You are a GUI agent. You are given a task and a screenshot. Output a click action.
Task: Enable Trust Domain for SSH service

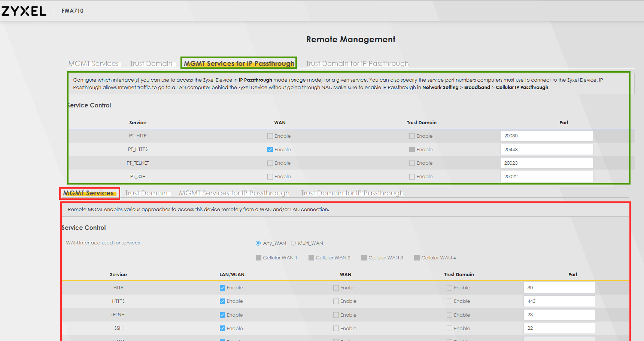pos(449,329)
